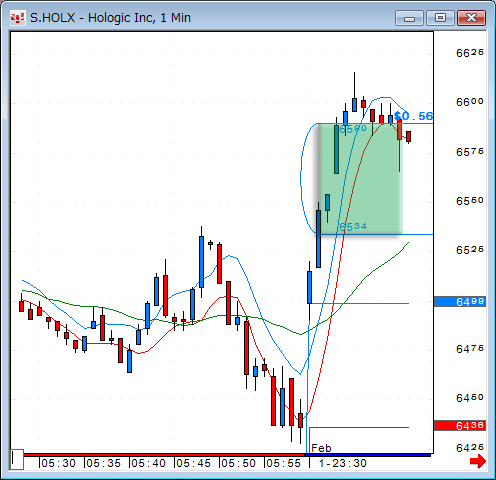Click the Feb month label
This screenshot has width=496, height=480.
321,448
